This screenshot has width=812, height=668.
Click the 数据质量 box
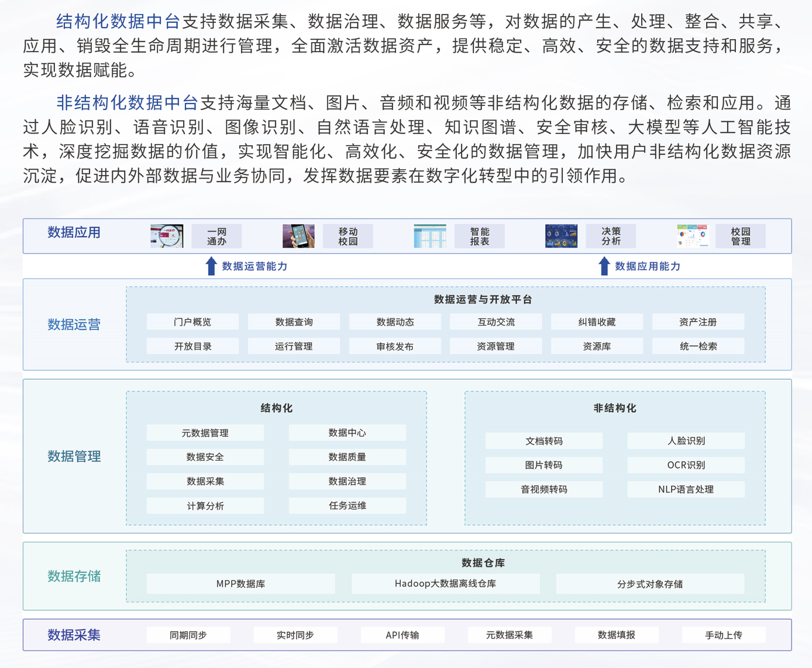point(347,457)
